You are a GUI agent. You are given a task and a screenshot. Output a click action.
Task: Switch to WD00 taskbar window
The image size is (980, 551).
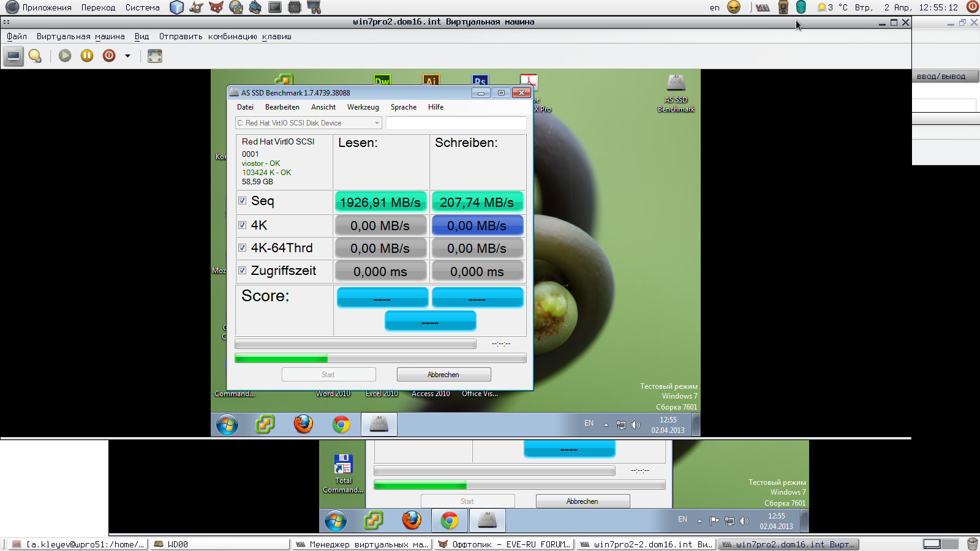pos(219,544)
